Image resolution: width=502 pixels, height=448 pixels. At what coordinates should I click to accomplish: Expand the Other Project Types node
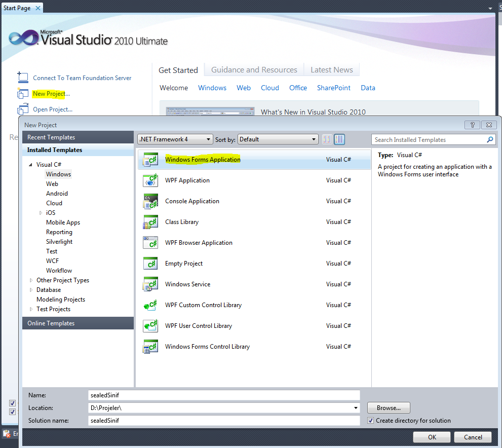(31, 280)
